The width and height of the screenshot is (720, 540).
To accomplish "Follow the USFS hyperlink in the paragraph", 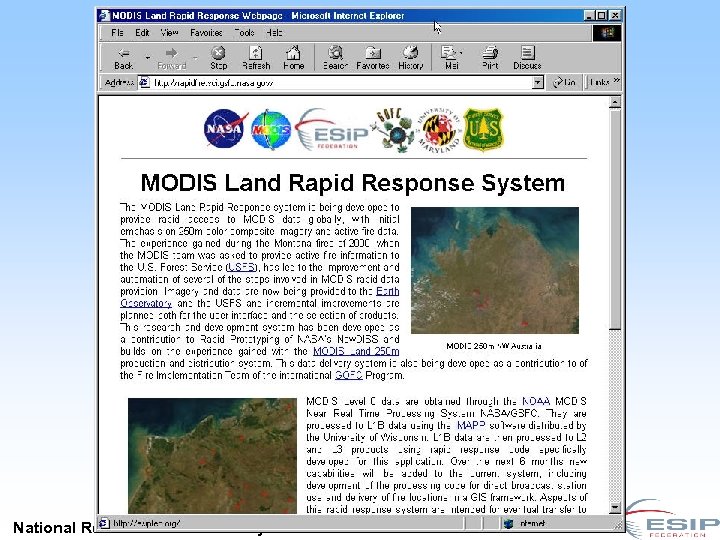I will [x=242, y=267].
